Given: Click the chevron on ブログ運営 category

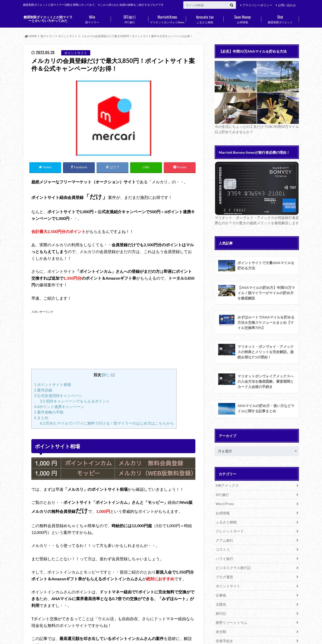Looking at the screenshot, I should (x=297, y=577).
